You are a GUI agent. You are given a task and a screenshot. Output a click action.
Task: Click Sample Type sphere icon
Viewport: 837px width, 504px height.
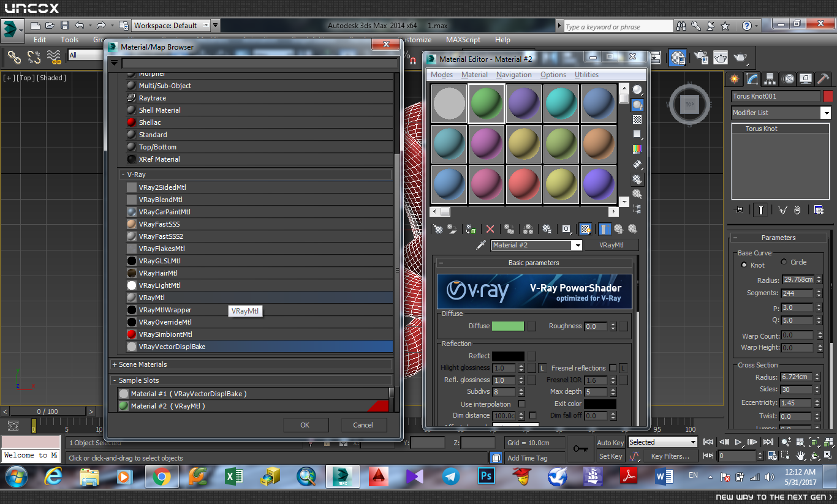click(637, 90)
